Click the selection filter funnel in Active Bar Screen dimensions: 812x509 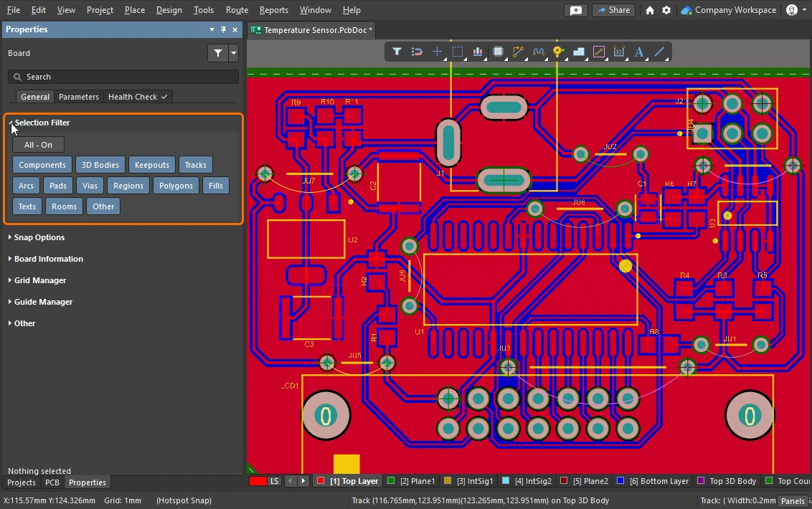tap(397, 52)
